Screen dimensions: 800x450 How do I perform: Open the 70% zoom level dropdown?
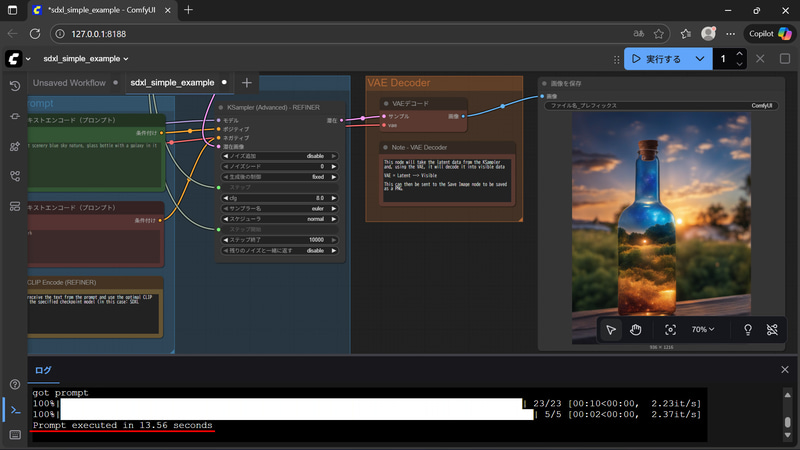(703, 330)
